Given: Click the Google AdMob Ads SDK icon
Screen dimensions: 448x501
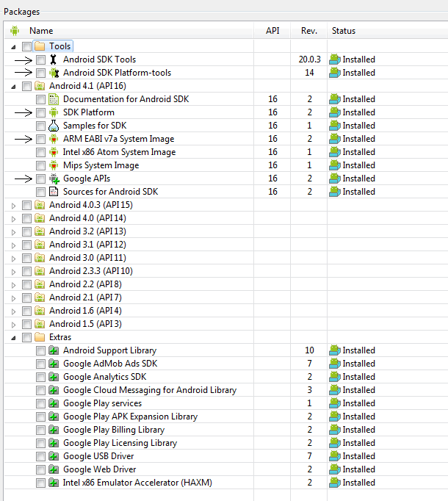Looking at the screenshot, I should [54, 364].
